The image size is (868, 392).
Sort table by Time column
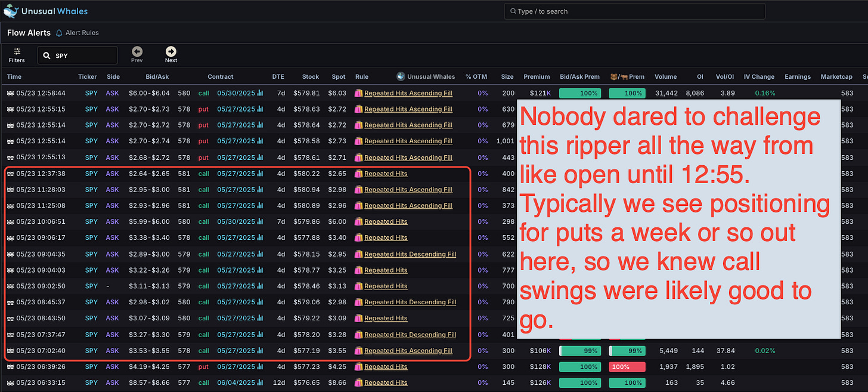click(14, 76)
